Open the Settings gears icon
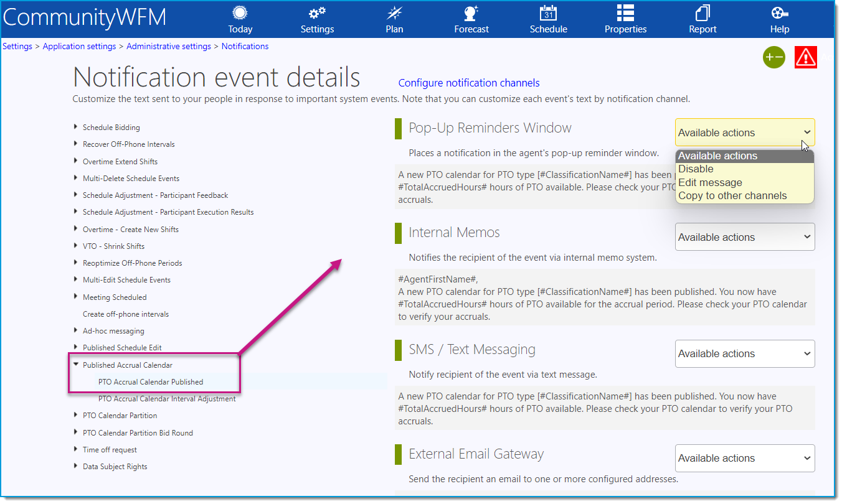The image size is (842, 504). (317, 13)
